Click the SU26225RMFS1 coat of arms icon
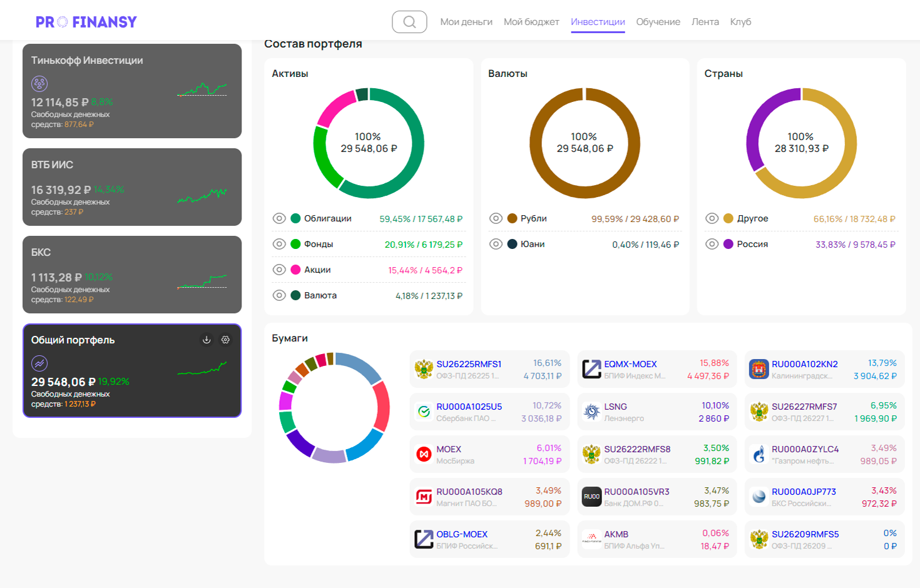 tap(424, 369)
